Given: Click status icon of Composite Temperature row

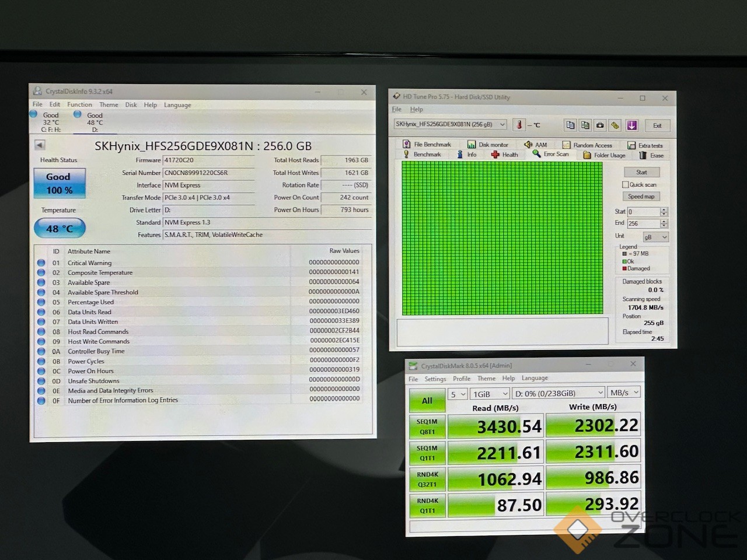Looking at the screenshot, I should point(41,272).
